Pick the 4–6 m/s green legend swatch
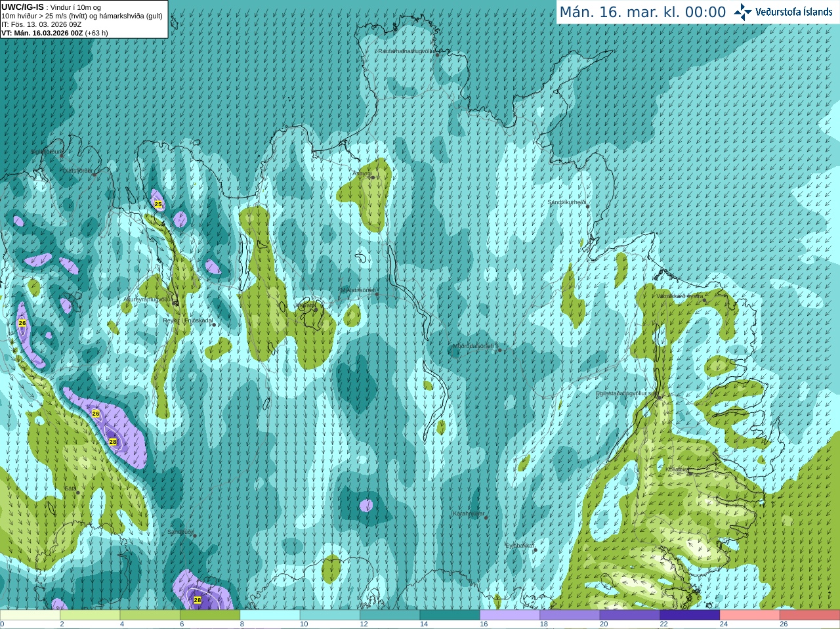 click(150, 615)
